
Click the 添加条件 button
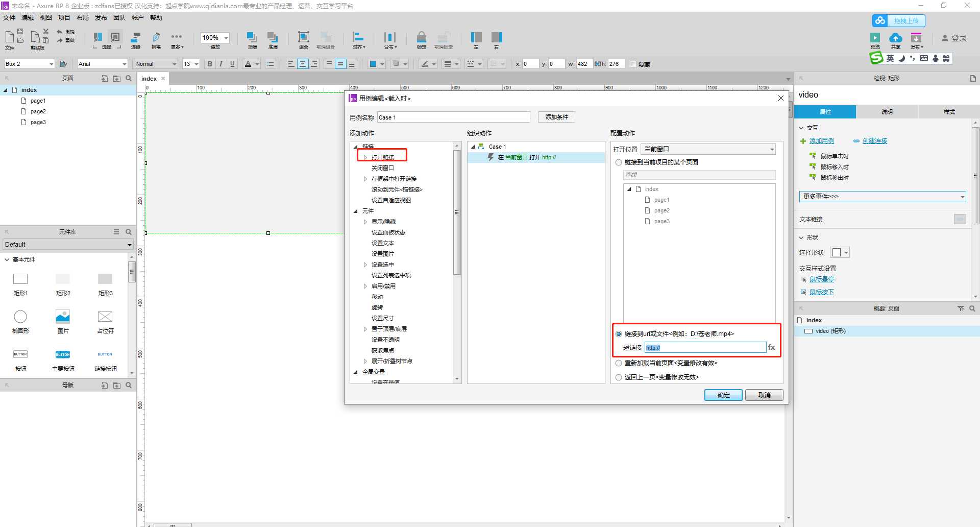coord(556,117)
